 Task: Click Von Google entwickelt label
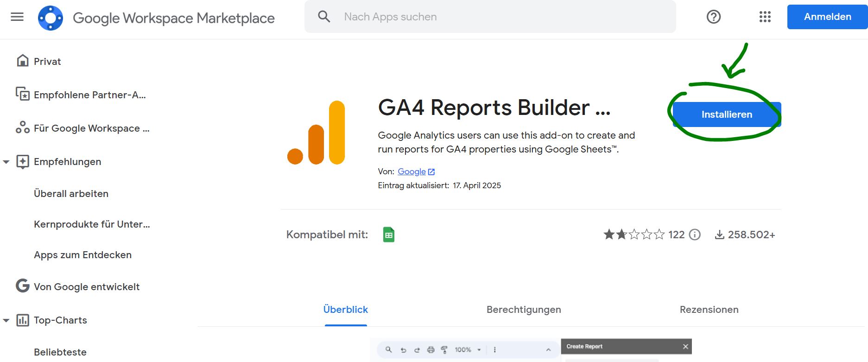(x=87, y=287)
